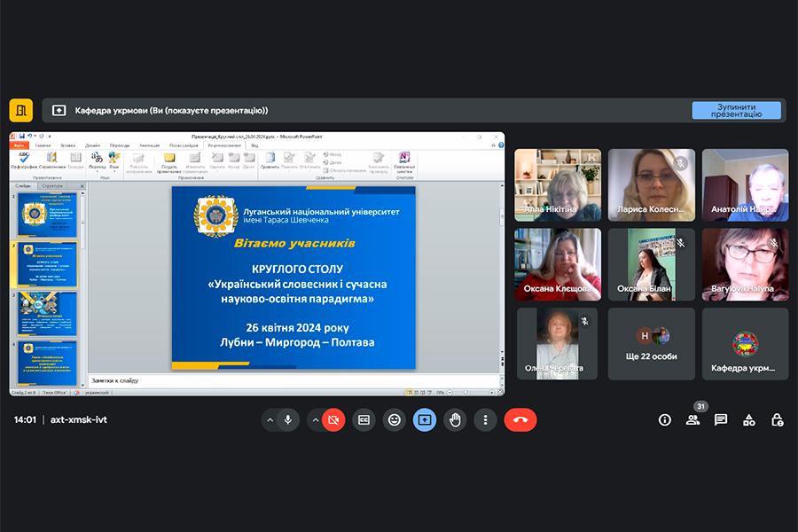Minimize the ribbon with caret icon
This screenshot has height=532, width=798.
click(493, 145)
